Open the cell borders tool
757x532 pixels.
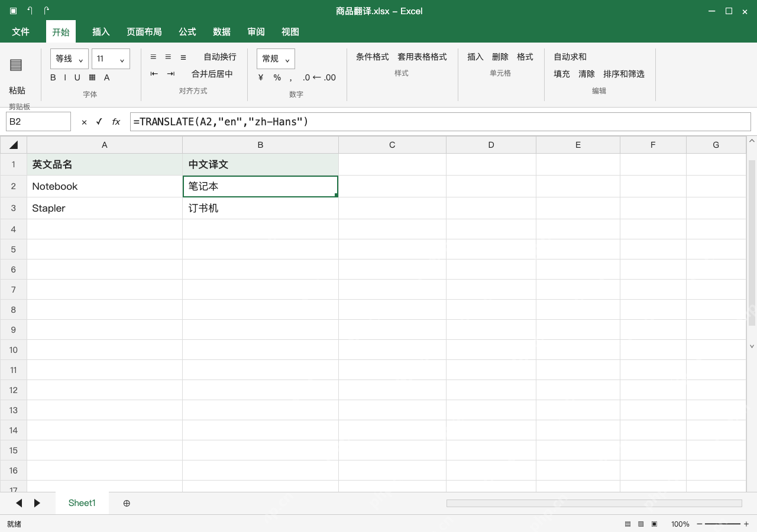[x=92, y=77]
